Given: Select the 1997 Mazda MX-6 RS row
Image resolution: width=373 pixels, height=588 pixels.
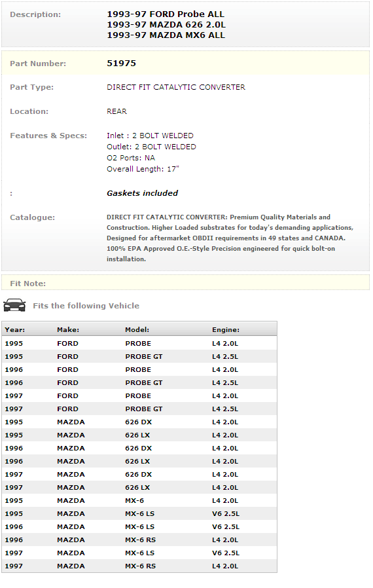Looking at the screenshot, I should point(139,566).
